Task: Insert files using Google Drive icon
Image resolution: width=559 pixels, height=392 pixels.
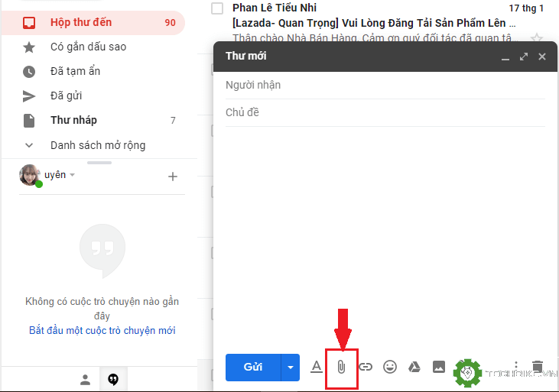Action: tap(414, 367)
